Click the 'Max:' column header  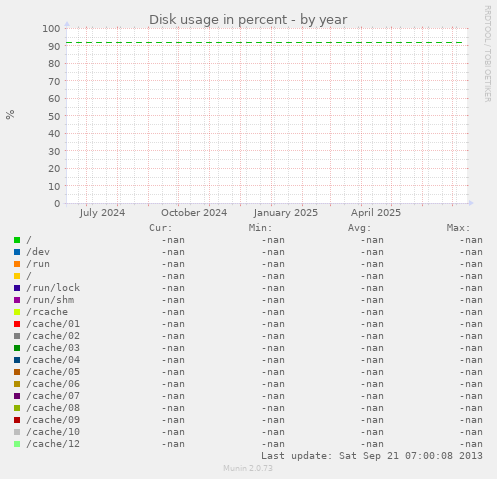point(458,228)
